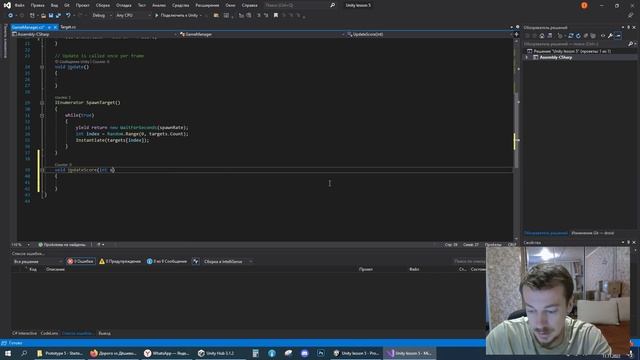
Task: Click the bookmark toolbar icon
Action: tap(276, 16)
